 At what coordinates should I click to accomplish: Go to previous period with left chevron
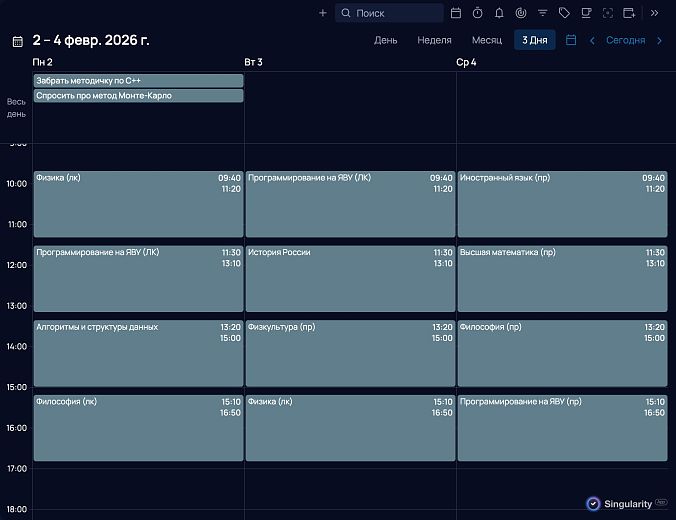point(592,40)
